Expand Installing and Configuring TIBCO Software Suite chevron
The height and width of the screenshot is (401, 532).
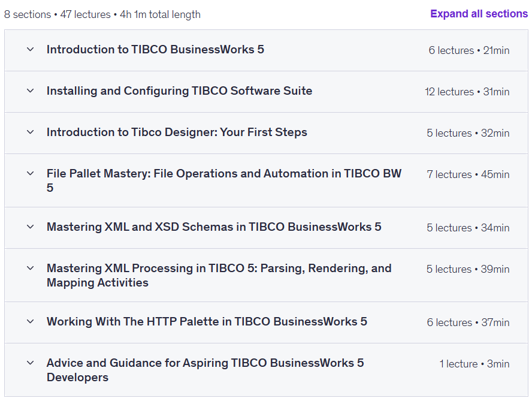tap(30, 91)
